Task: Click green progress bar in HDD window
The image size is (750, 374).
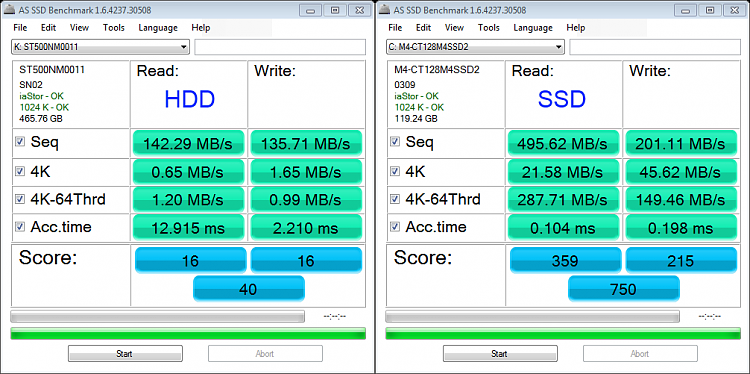Action: pos(188,333)
